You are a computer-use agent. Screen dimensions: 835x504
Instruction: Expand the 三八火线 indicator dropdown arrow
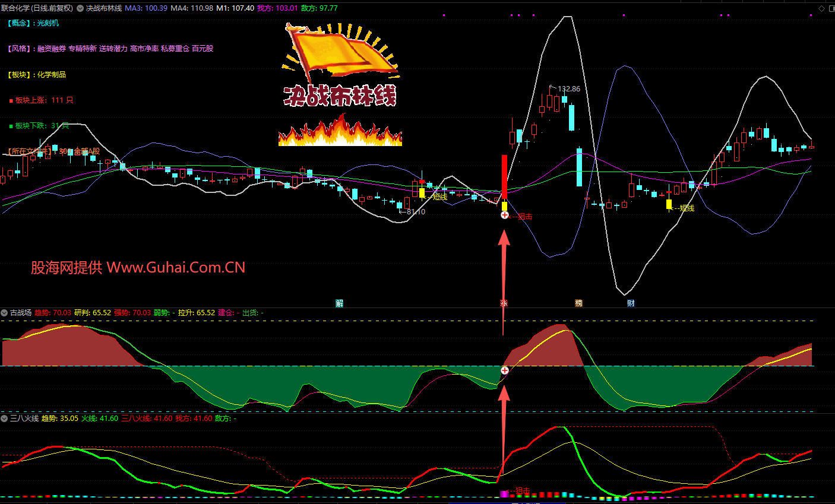coord(5,419)
